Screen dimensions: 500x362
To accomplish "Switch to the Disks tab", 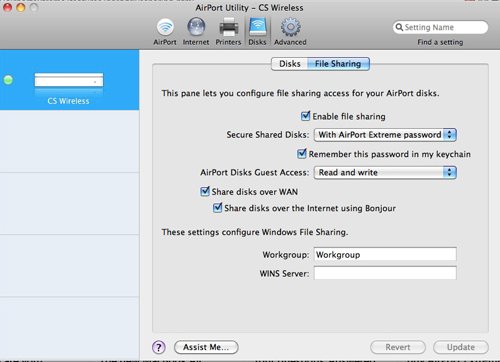I will coord(290,64).
